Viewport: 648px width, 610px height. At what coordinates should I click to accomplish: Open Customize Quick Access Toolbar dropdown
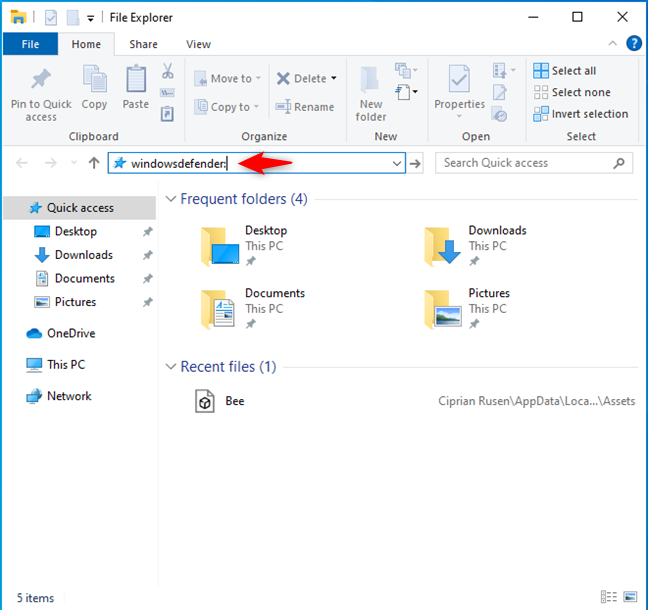pyautogui.click(x=91, y=18)
